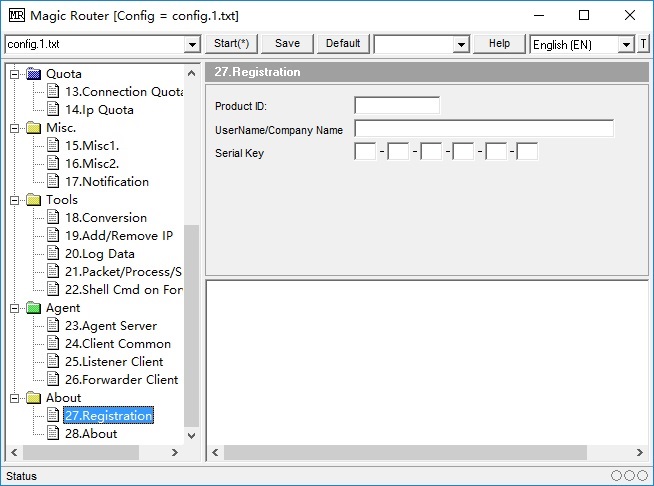This screenshot has width=654, height=486.
Task: Select 27.Registration tree item
Action: [108, 415]
